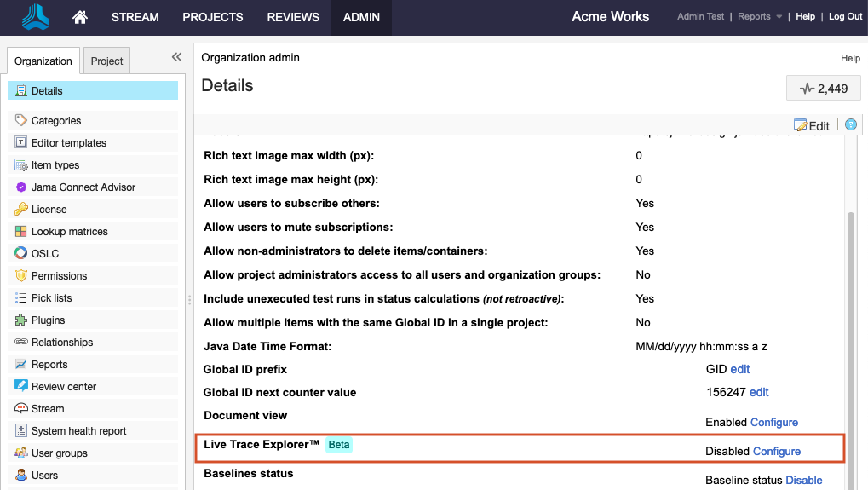This screenshot has height=490, width=868.
Task: Click the Admin Test user link
Action: tap(700, 16)
